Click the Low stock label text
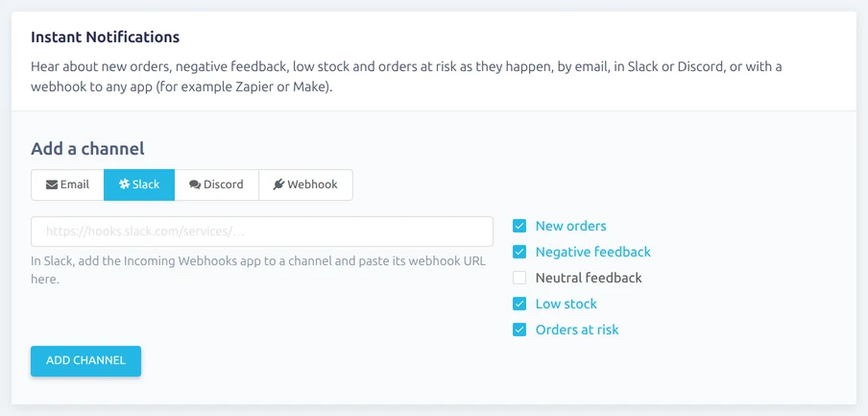 (566, 305)
